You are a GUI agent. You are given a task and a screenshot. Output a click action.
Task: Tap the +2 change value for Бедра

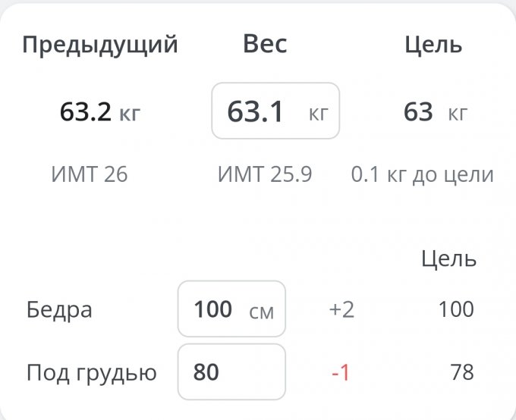[x=341, y=310]
